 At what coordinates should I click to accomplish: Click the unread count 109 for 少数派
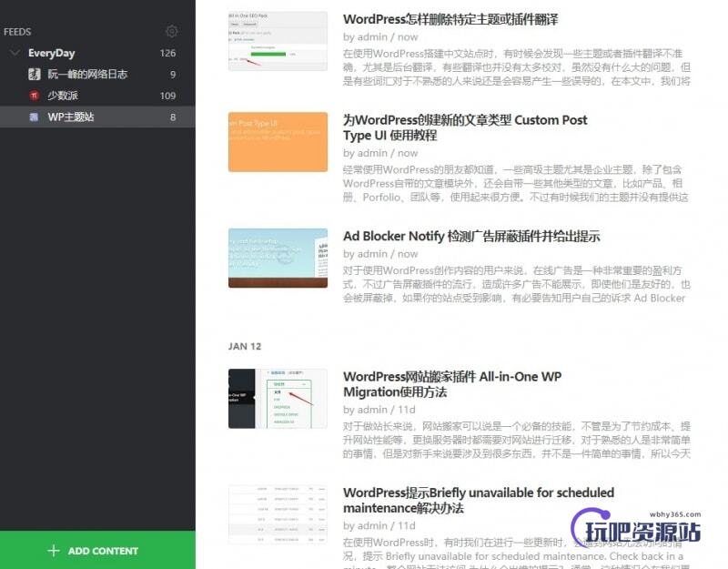tap(167, 96)
